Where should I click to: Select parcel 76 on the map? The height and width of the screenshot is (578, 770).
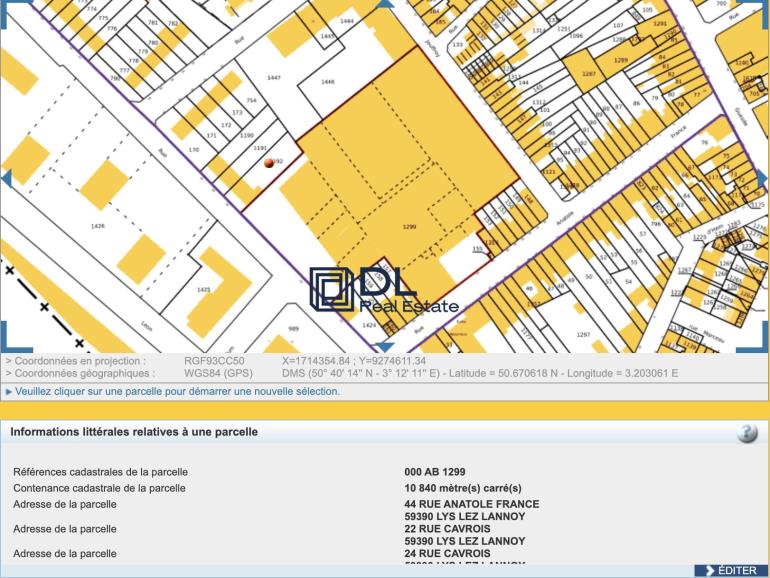coord(705,142)
